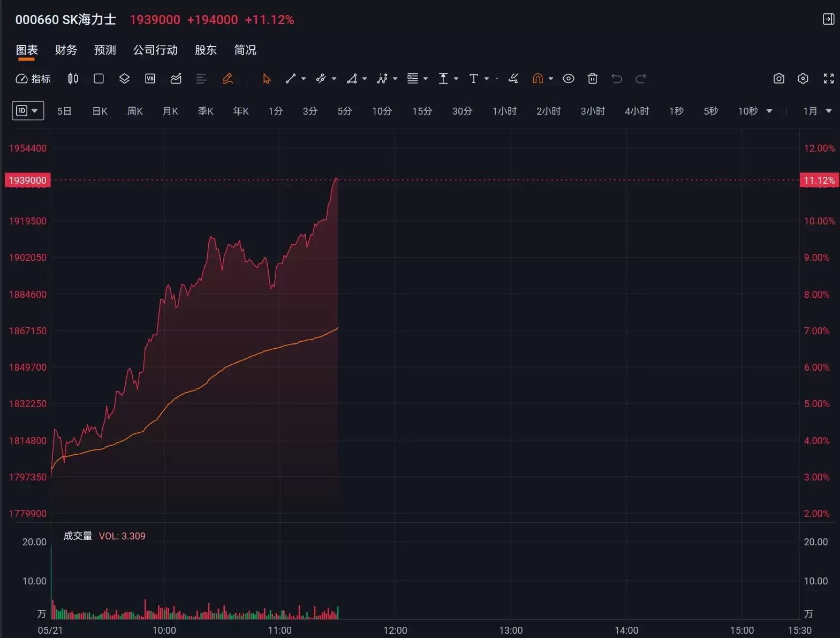The width and height of the screenshot is (840, 638).
Task: Take a chart snapshot with camera icon
Action: tap(779, 79)
